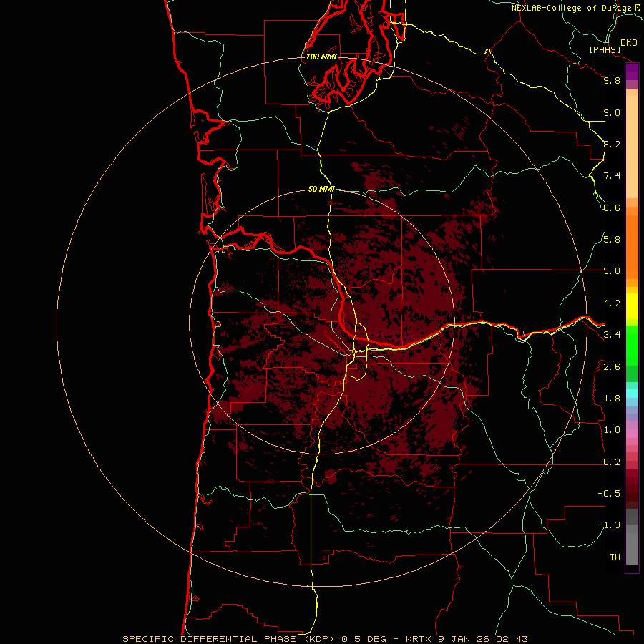
Task: Pick the cyan color bar segment
Action: coord(632,393)
